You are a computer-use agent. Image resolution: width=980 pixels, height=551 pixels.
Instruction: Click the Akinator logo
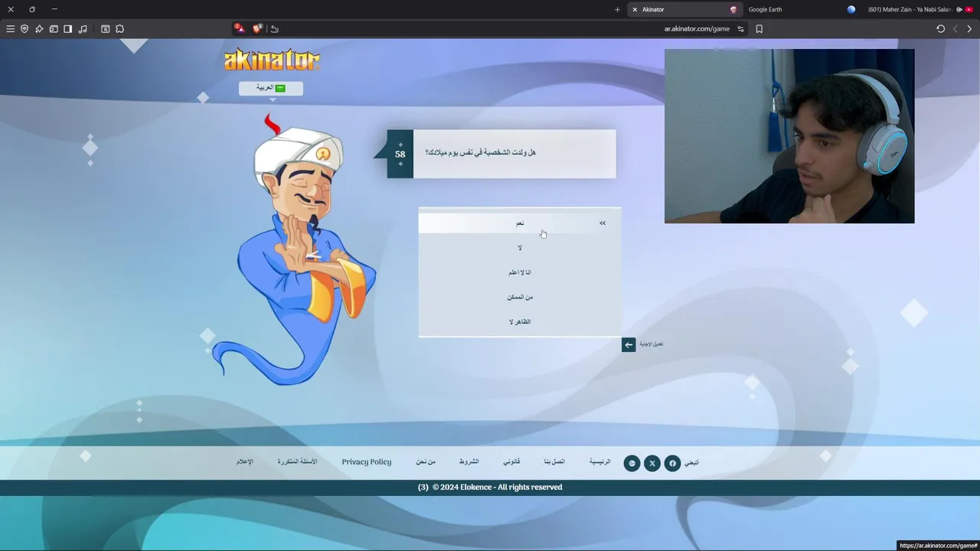pos(272,60)
